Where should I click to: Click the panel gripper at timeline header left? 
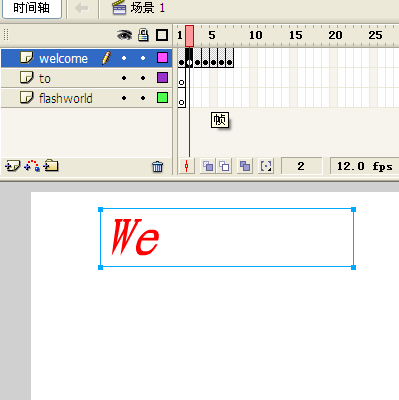click(6, 35)
